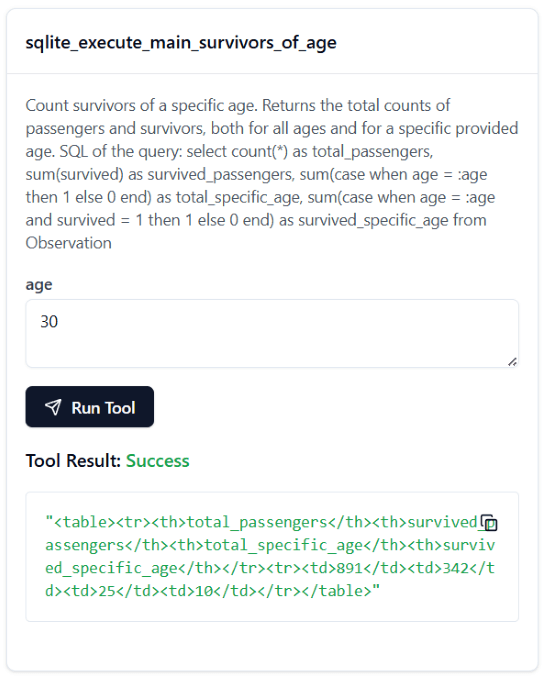Click "Count survivors of a specific age" sentence
Screen dimensions: 546x678
[x=141, y=106]
